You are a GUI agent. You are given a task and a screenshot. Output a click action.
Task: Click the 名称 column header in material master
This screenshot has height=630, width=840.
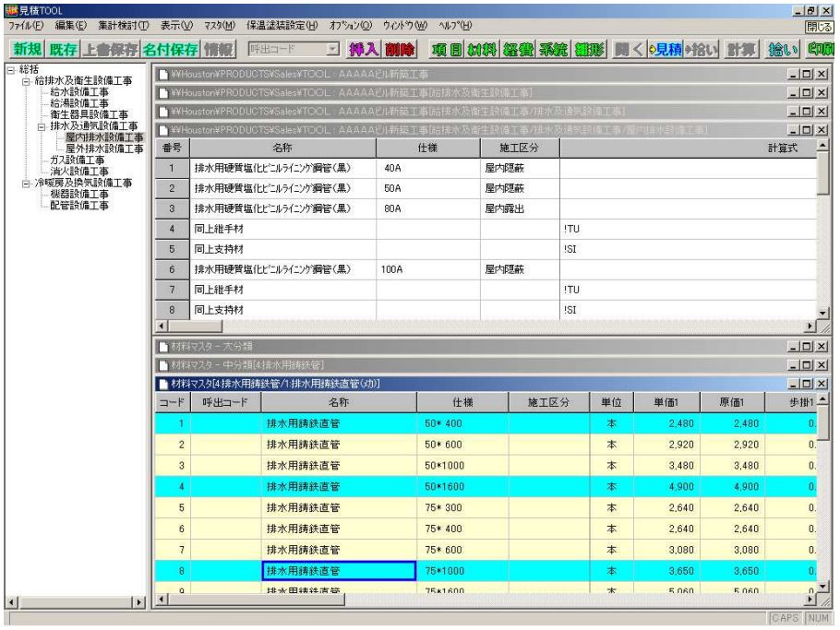tap(338, 402)
